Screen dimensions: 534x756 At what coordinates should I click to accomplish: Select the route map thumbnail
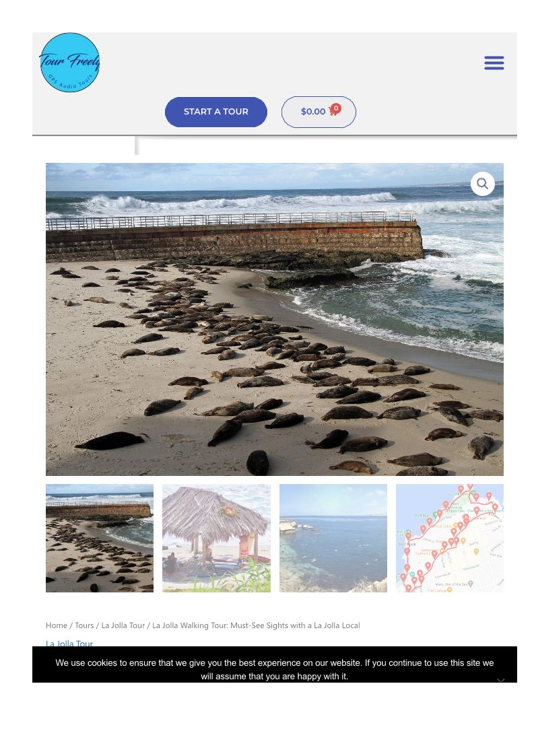[x=450, y=538]
